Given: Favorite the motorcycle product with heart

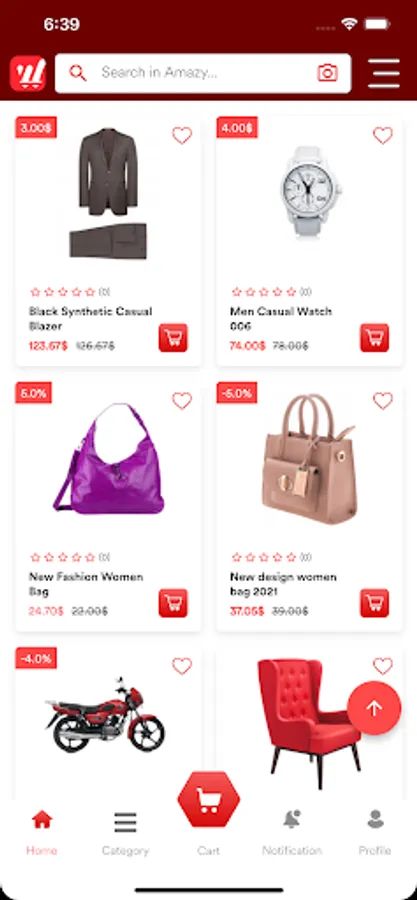Looking at the screenshot, I should pos(182,666).
